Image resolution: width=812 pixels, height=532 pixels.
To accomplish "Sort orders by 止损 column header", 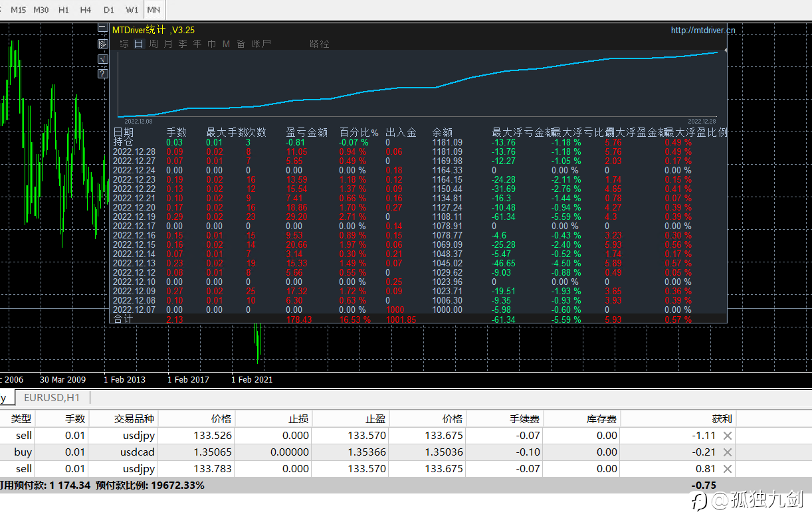I will tap(298, 418).
